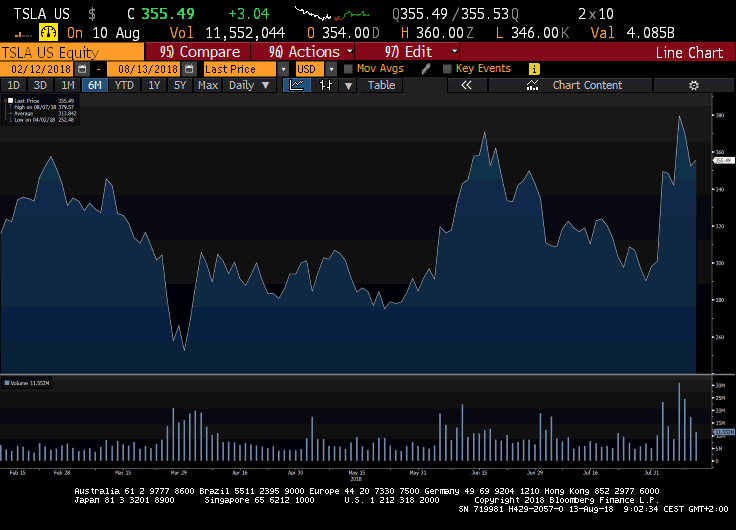Click the low price 346.00
736x530 pixels.
click(x=535, y=33)
